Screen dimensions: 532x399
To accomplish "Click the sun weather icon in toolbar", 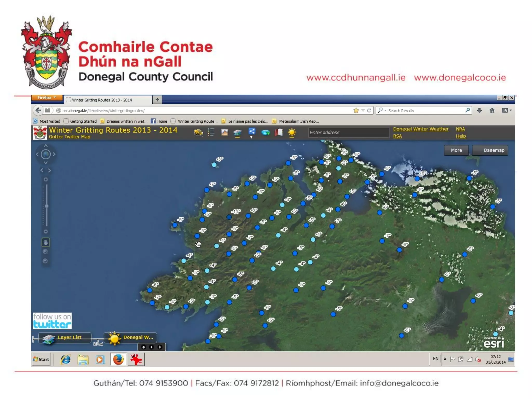I will coord(292,132).
